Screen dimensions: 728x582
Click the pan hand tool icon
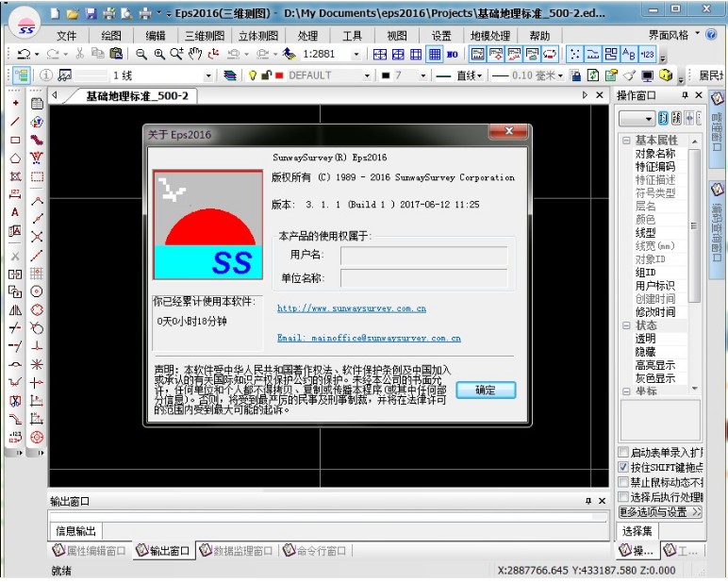coord(195,54)
